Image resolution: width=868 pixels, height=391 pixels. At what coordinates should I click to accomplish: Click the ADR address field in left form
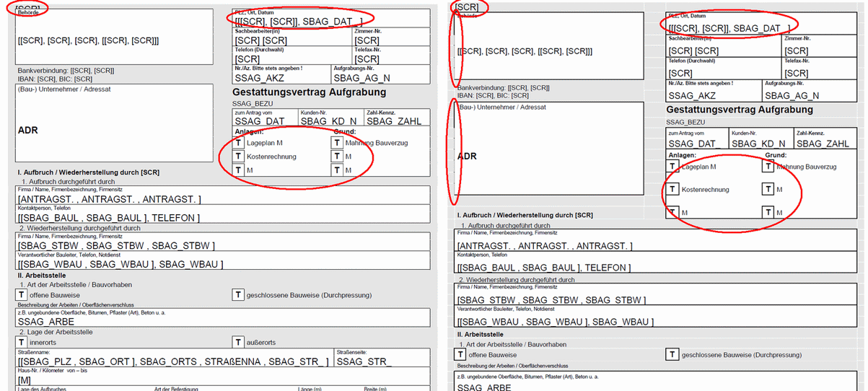tap(115, 131)
